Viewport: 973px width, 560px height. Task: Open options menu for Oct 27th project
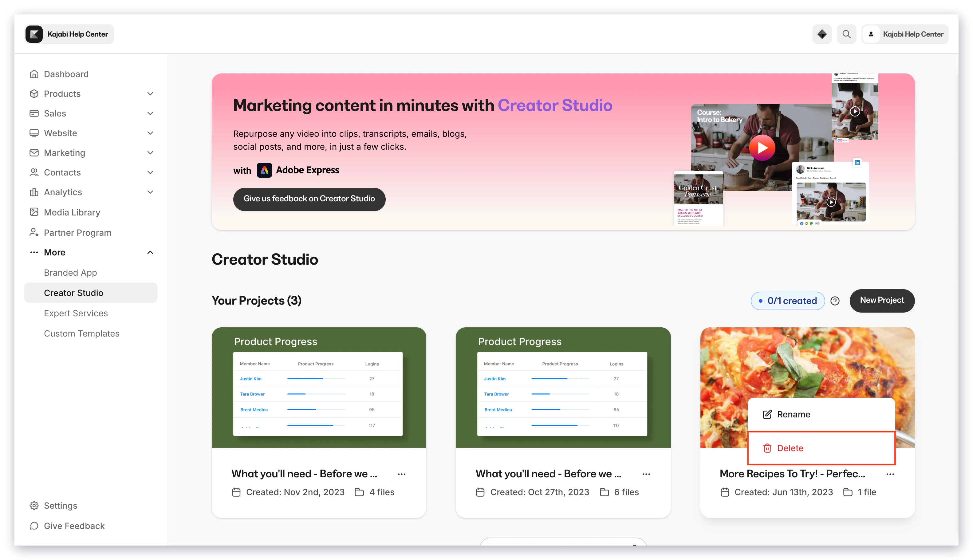(x=646, y=474)
